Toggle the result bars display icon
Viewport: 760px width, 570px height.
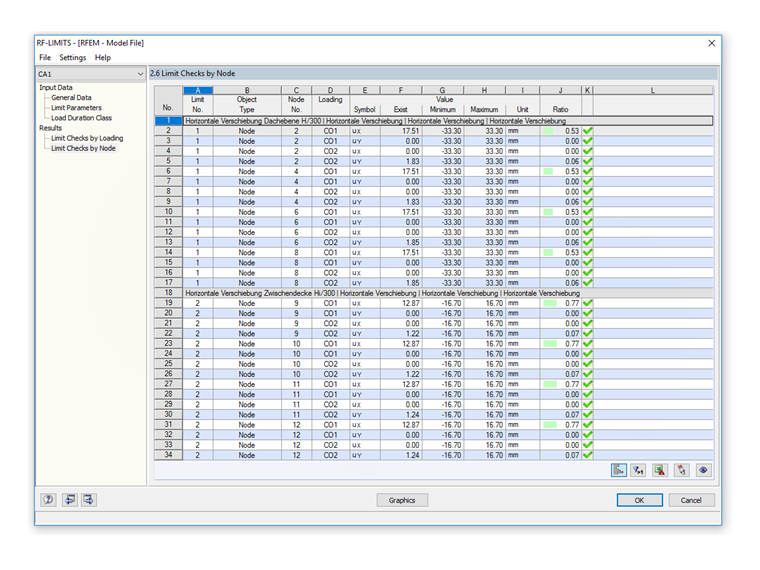click(x=618, y=470)
